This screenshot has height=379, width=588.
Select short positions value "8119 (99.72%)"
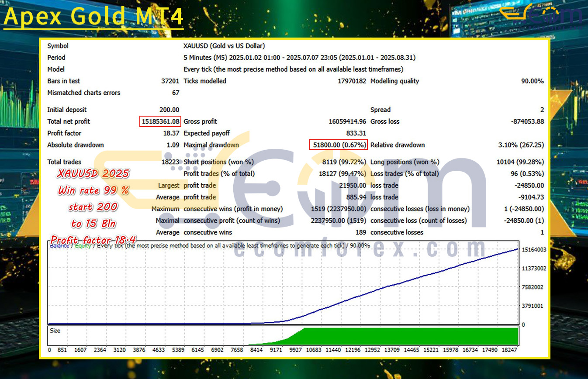pyautogui.click(x=345, y=162)
